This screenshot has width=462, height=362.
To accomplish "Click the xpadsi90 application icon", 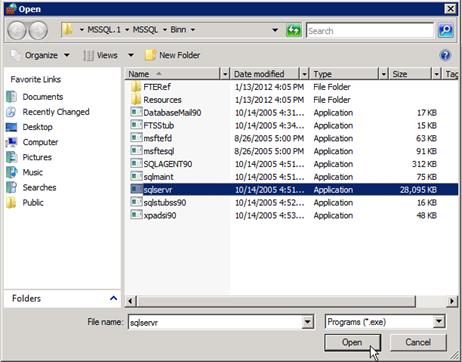I will (136, 215).
